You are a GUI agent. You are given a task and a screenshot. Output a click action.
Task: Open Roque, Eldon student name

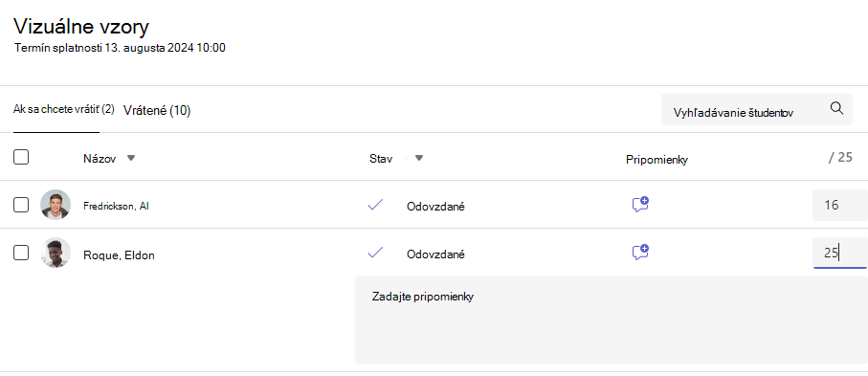point(119,255)
